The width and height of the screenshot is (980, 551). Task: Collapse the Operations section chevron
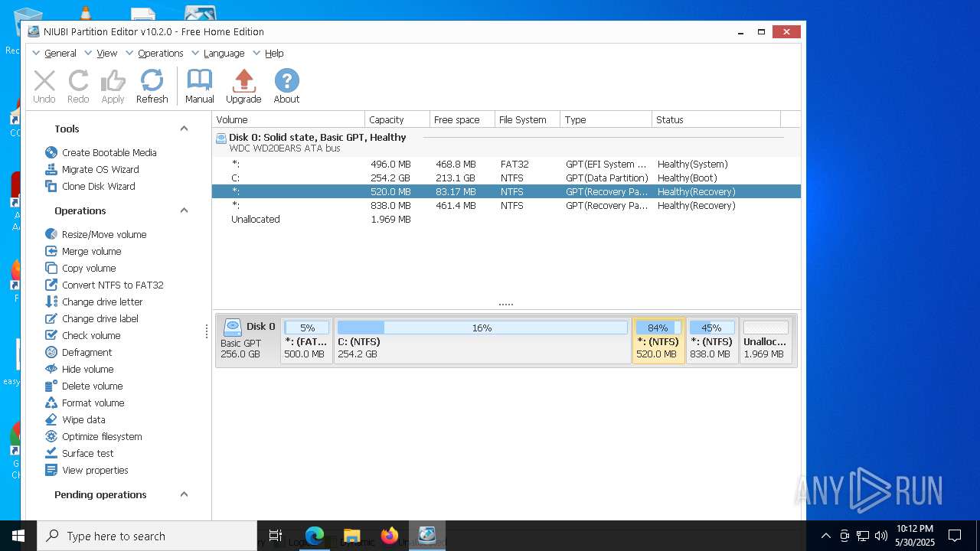pyautogui.click(x=184, y=210)
